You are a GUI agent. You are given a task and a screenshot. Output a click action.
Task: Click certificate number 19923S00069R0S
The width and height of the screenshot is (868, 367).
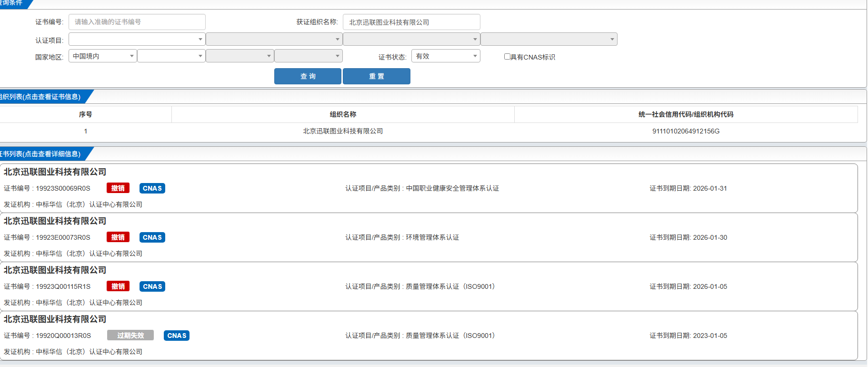click(x=63, y=188)
